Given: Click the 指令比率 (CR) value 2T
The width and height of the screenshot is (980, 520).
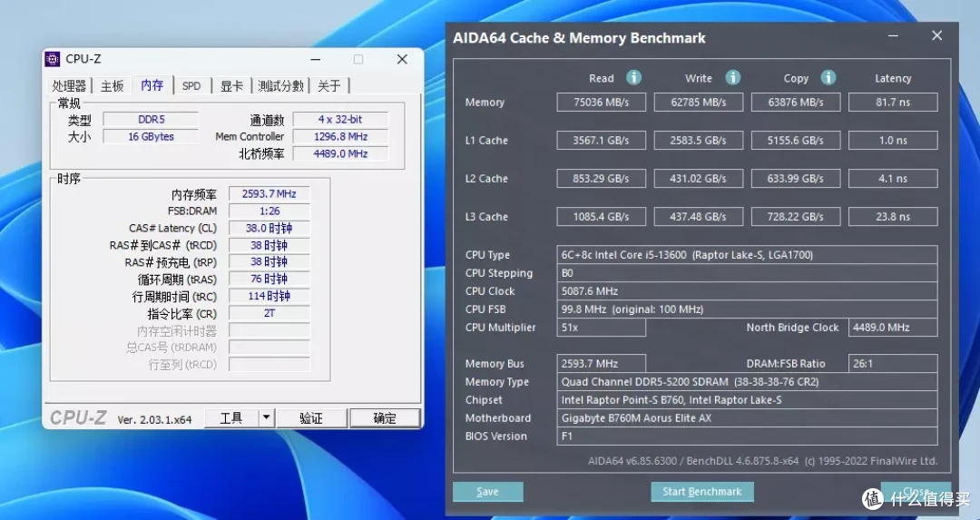Looking at the screenshot, I should tap(269, 313).
